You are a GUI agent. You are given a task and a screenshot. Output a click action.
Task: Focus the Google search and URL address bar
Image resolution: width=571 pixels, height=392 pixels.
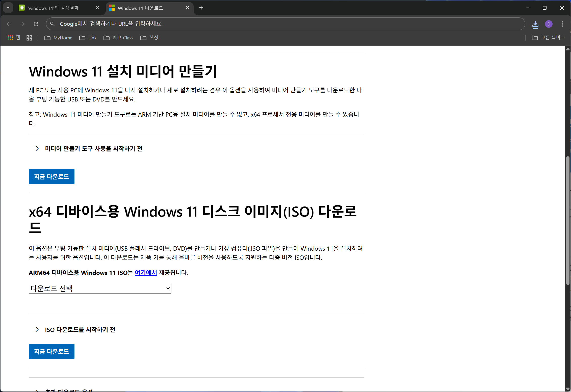tap(285, 24)
